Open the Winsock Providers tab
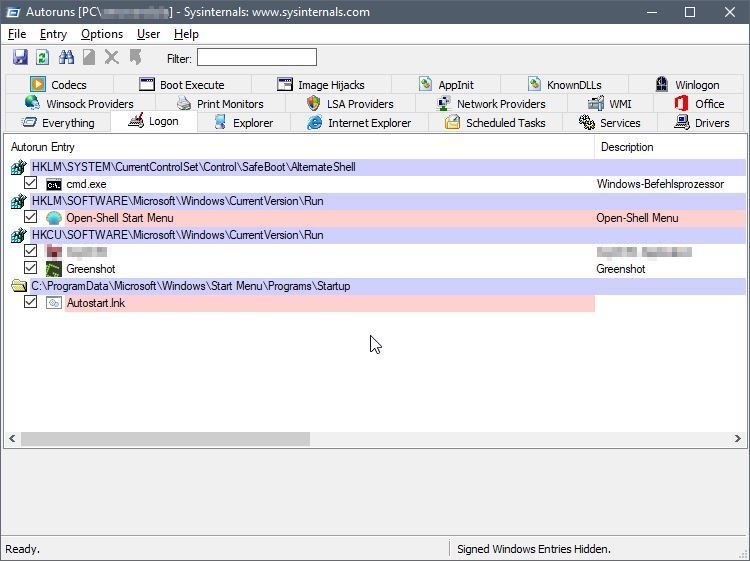This screenshot has width=750, height=561. [79, 104]
